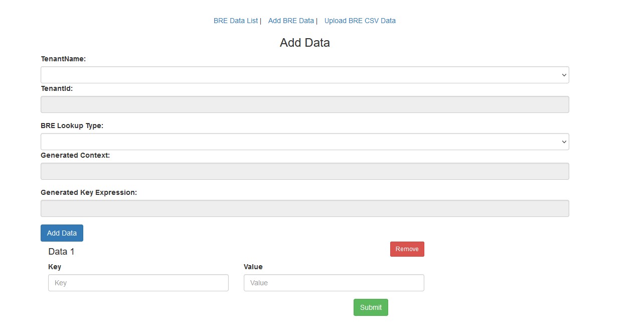
Task: Click the TenantName dropdown chevron arrow
Action: [x=563, y=74]
